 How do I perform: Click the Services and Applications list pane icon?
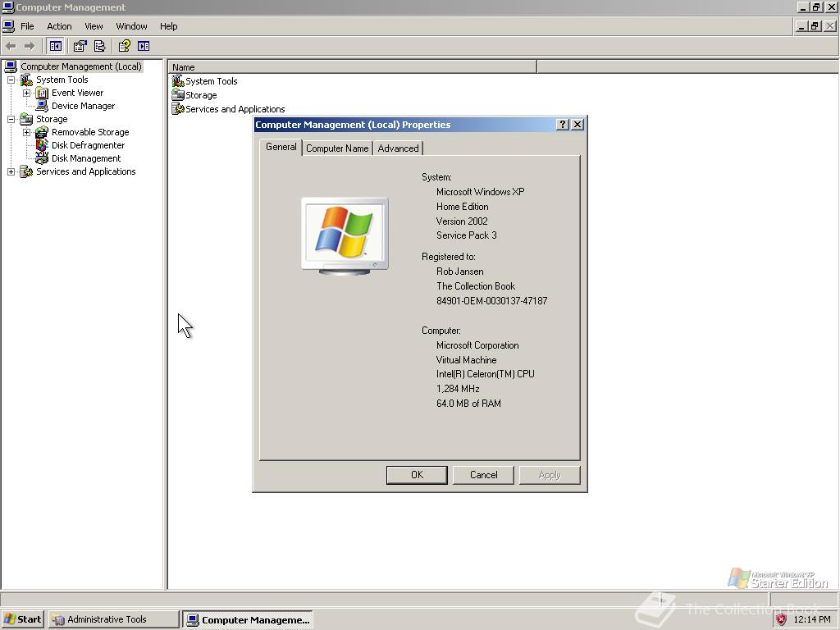tap(178, 109)
